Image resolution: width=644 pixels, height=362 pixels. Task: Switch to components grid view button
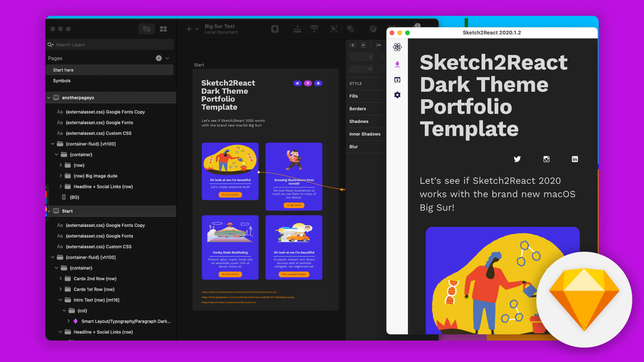(x=163, y=29)
